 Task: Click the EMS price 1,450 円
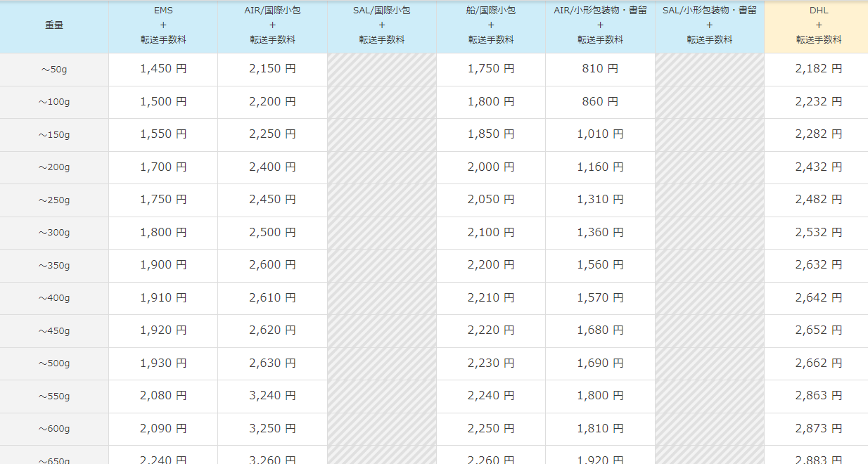pos(163,69)
